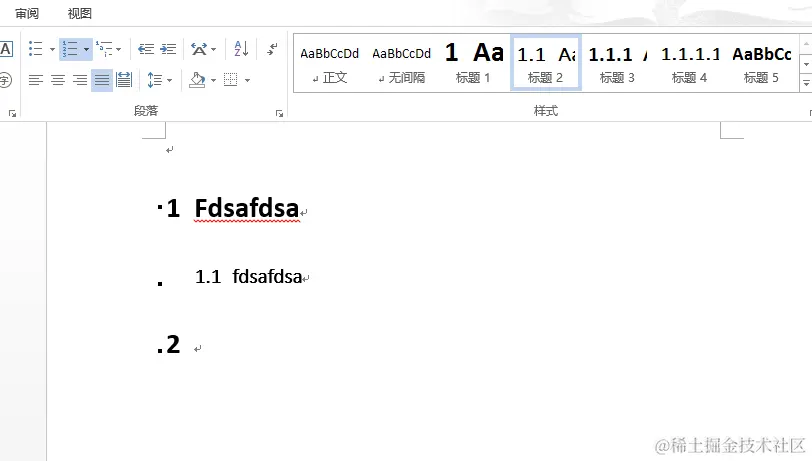Open the borders dropdown arrow

247,80
